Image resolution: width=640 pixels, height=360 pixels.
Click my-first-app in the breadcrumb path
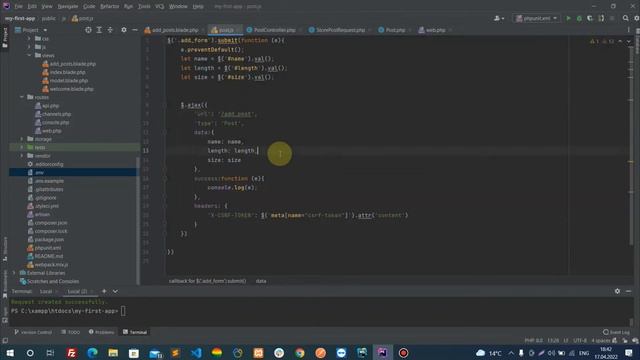pos(20,18)
